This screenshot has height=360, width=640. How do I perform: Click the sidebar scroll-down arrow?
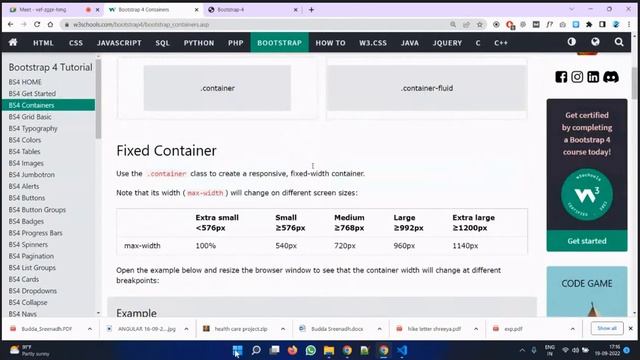98,313
